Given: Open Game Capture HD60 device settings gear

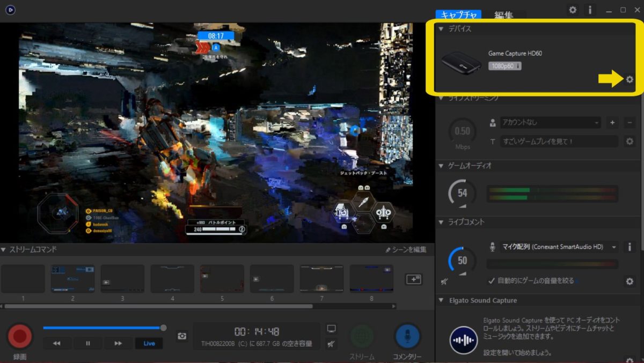Looking at the screenshot, I should pos(630,79).
